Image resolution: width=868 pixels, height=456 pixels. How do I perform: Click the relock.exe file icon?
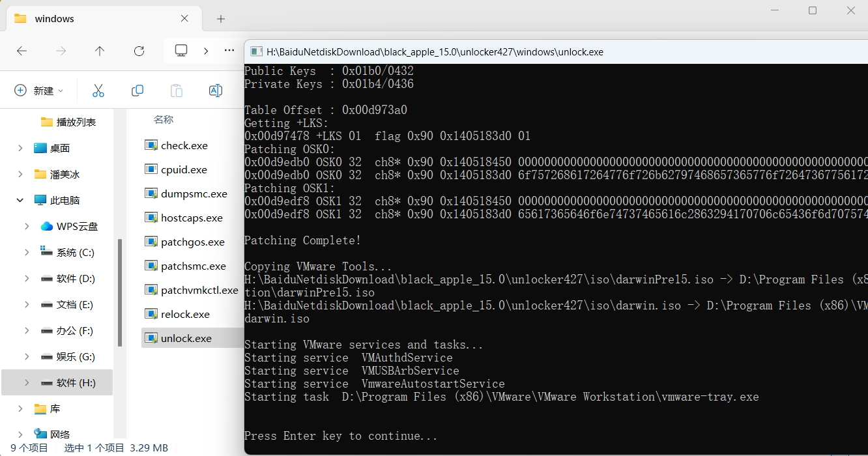click(x=151, y=314)
